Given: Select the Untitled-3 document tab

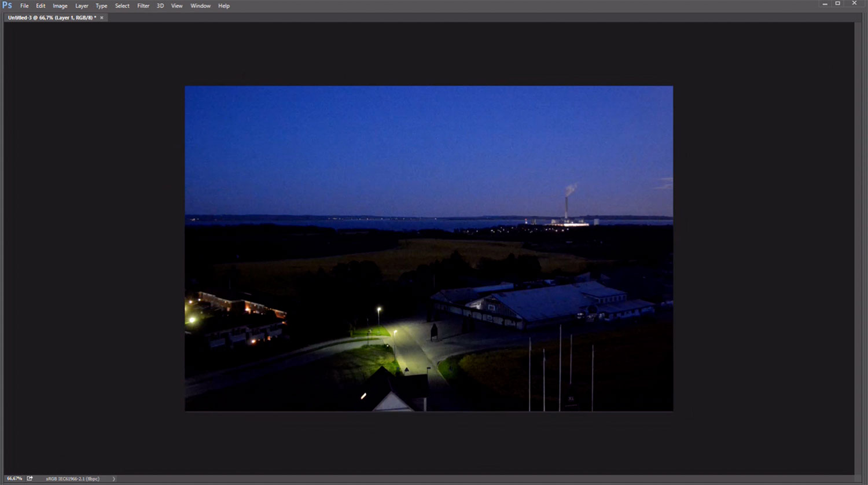Looking at the screenshot, I should click(52, 18).
